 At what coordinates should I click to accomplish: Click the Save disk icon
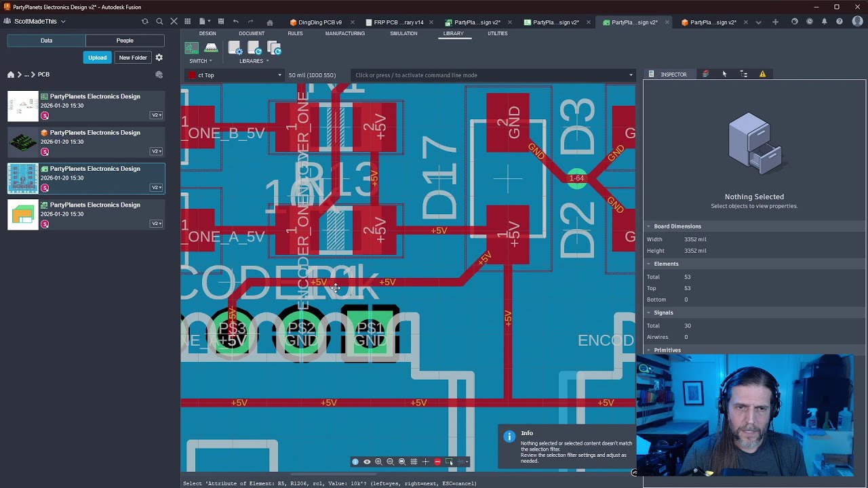click(220, 22)
